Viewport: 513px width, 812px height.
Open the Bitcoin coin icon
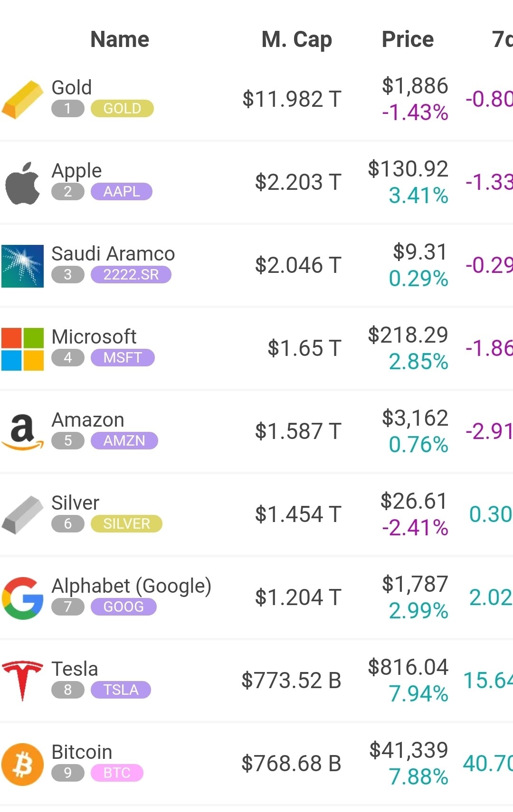pyautogui.click(x=22, y=764)
